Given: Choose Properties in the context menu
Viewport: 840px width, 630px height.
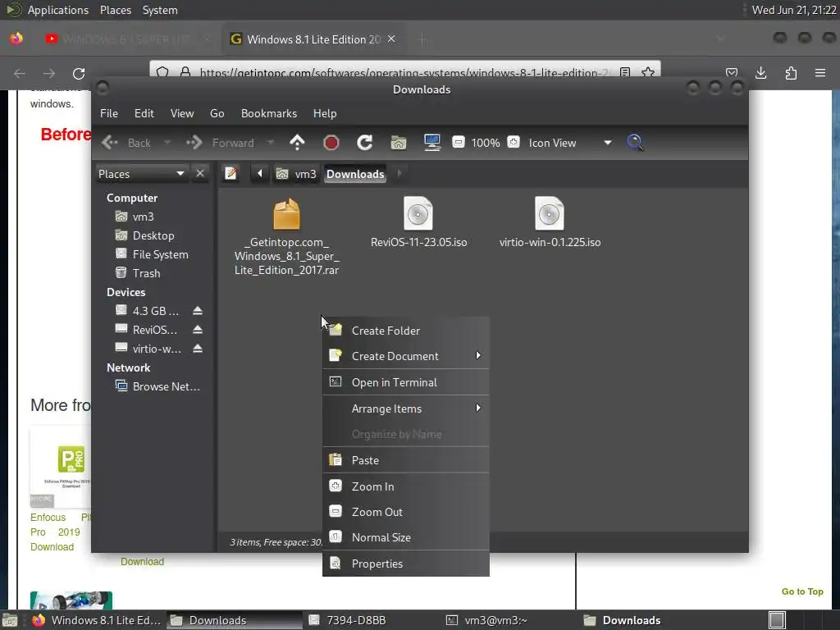Looking at the screenshot, I should pyautogui.click(x=406, y=564).
